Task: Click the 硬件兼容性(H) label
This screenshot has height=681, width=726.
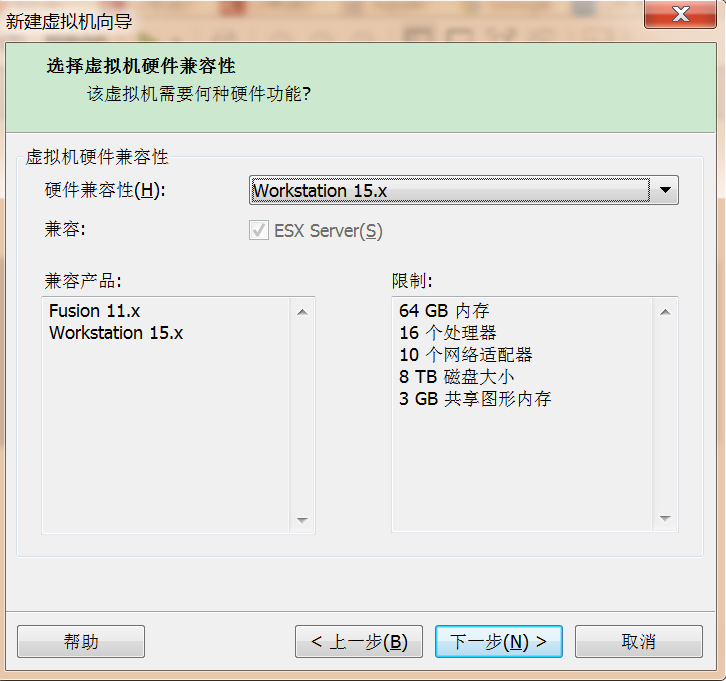Action: click(x=105, y=190)
